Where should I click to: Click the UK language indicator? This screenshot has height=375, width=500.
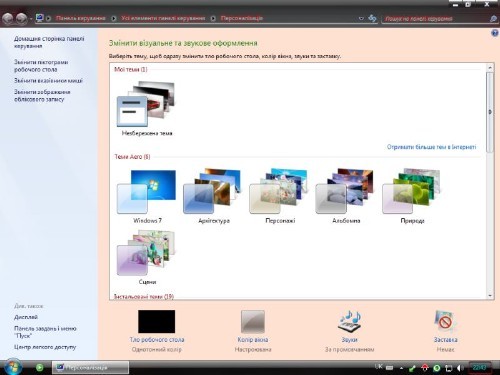378,366
